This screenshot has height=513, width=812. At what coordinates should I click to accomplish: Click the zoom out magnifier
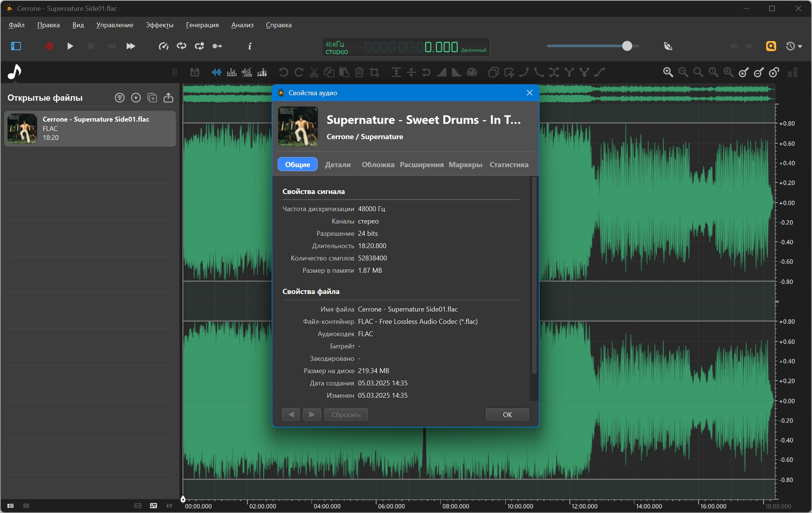(x=683, y=72)
